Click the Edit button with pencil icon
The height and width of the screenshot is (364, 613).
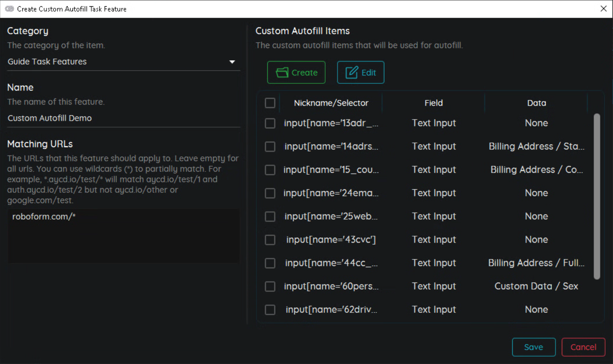tap(360, 72)
